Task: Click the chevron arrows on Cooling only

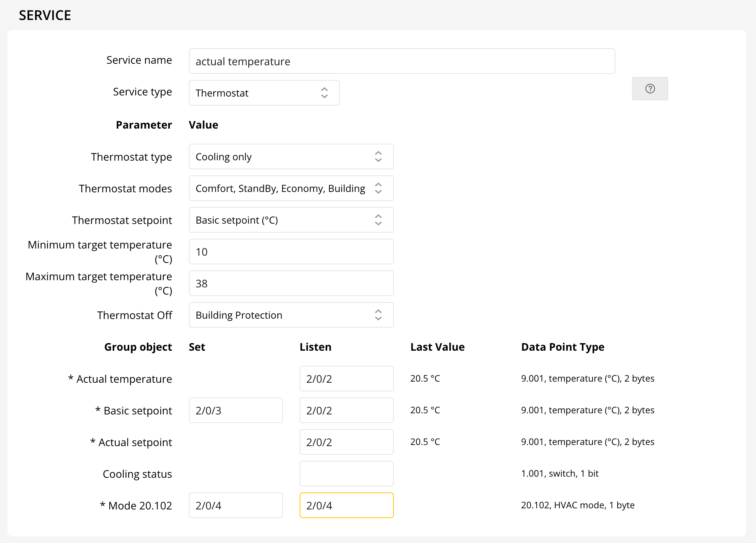Action: click(378, 156)
